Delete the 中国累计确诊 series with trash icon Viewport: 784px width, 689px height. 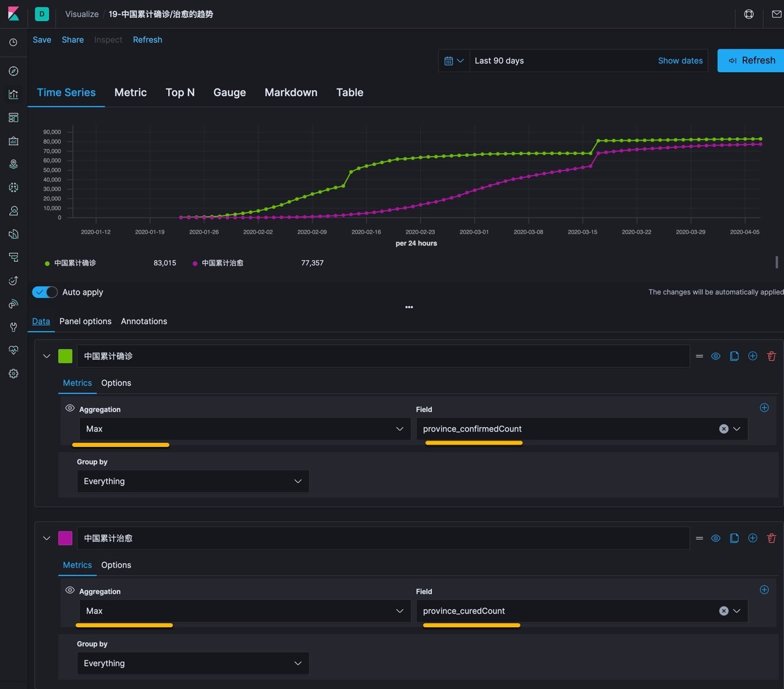pos(771,356)
